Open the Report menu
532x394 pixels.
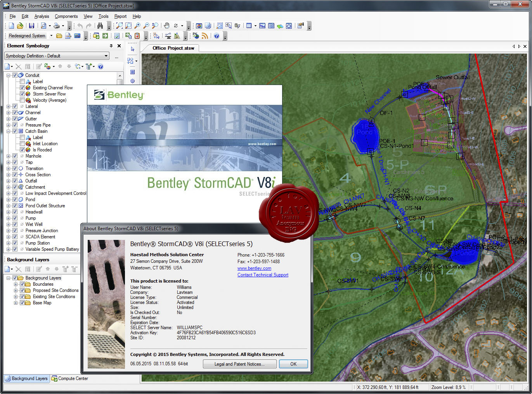coord(120,16)
